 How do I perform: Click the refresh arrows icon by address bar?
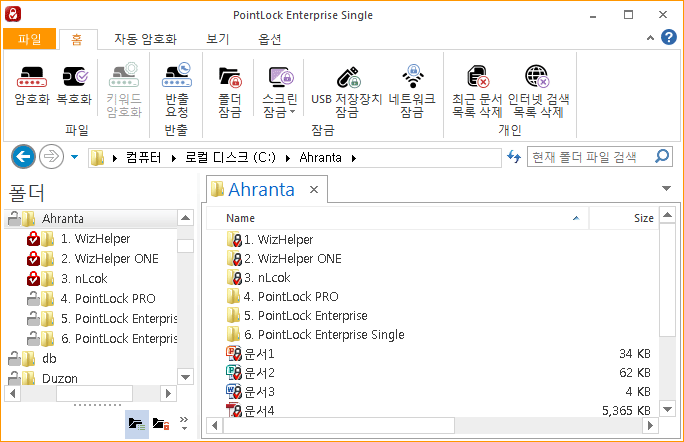[x=514, y=156]
